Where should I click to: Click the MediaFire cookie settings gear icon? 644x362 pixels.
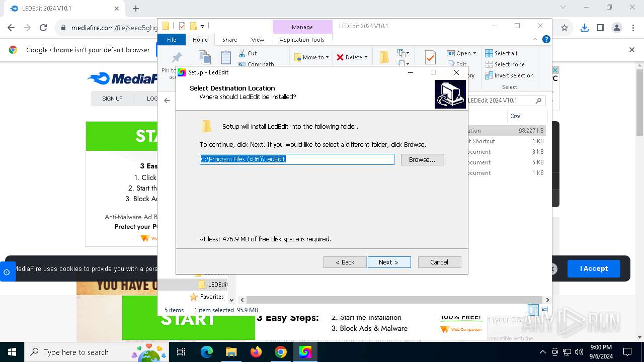(7, 272)
